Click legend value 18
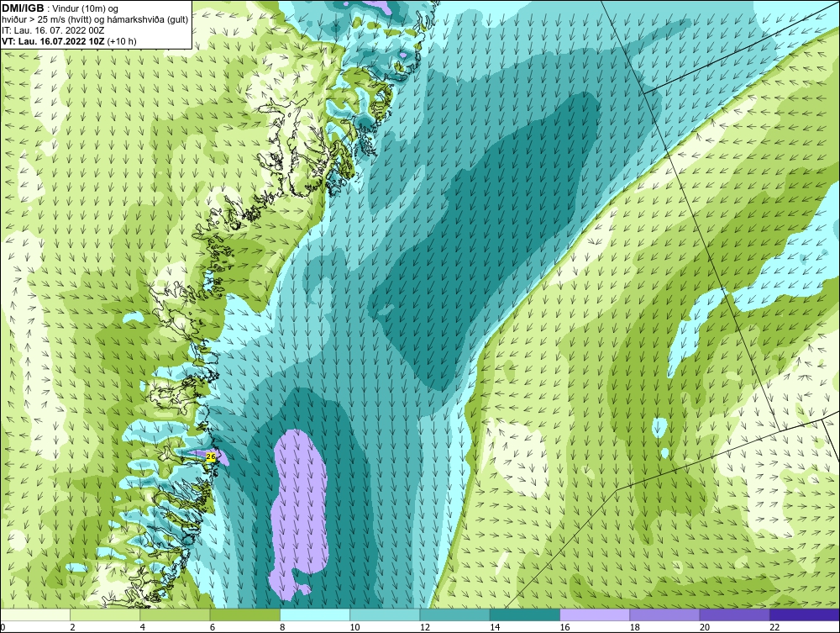 (633, 627)
